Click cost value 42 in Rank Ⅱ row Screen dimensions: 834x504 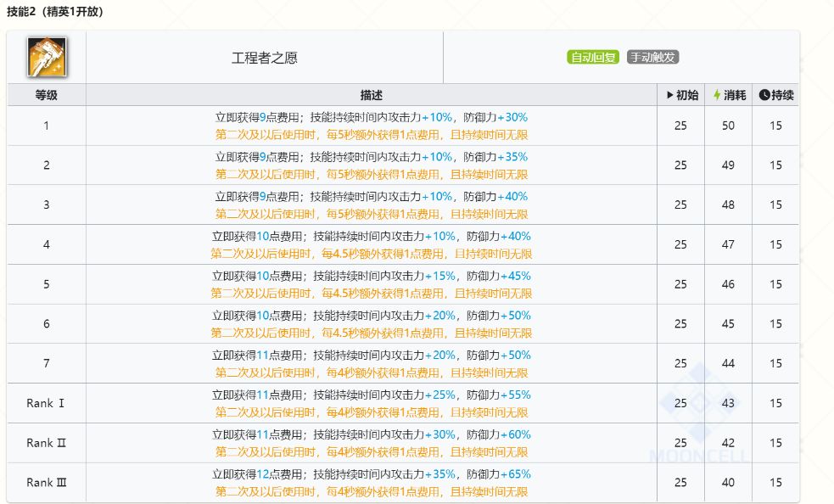[728, 443]
